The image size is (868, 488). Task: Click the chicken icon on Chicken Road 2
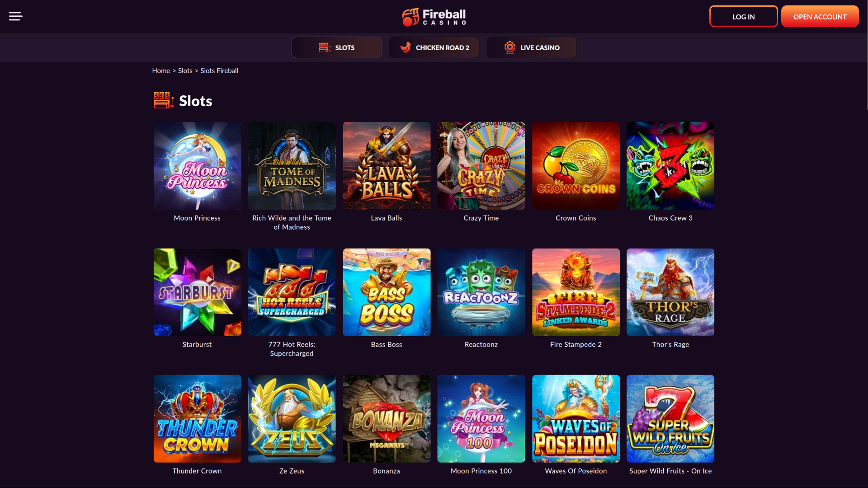(x=406, y=47)
